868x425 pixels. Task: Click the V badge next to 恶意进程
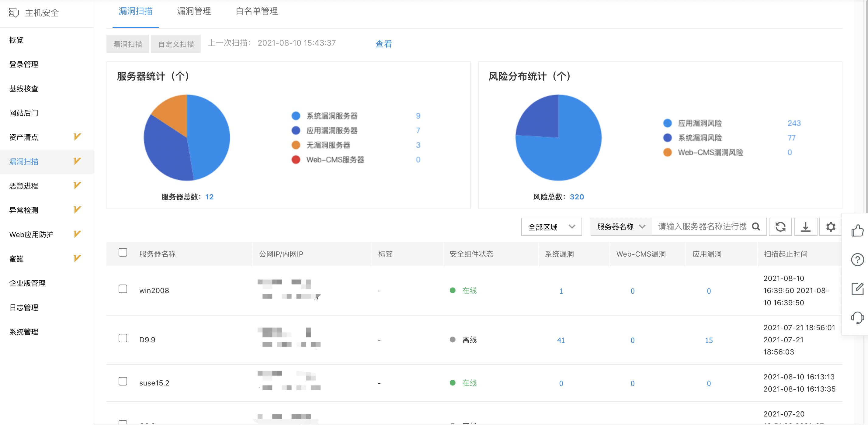[77, 185]
